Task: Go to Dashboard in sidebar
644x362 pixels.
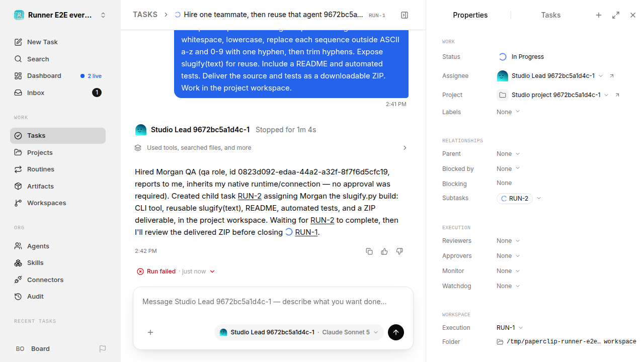Action: pyautogui.click(x=58, y=76)
